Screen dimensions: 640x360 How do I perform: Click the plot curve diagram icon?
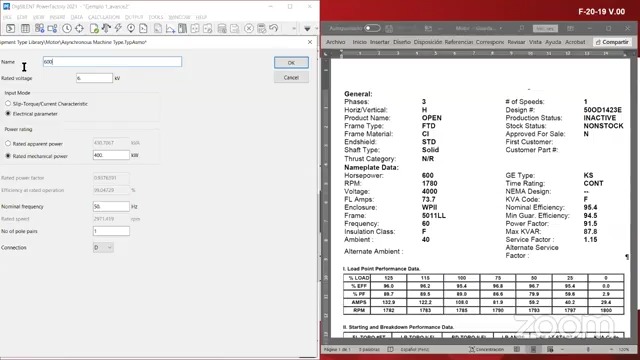[170, 28]
